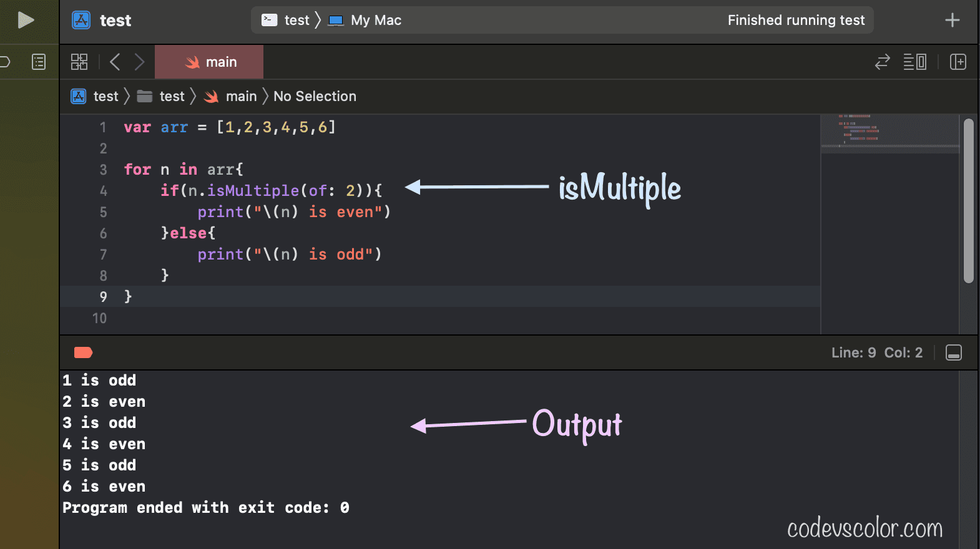Go back with the left chevron

[115, 62]
